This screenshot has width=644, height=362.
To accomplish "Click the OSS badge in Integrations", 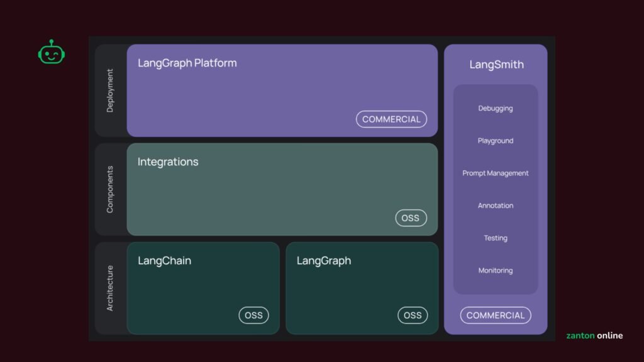I will pos(411,218).
